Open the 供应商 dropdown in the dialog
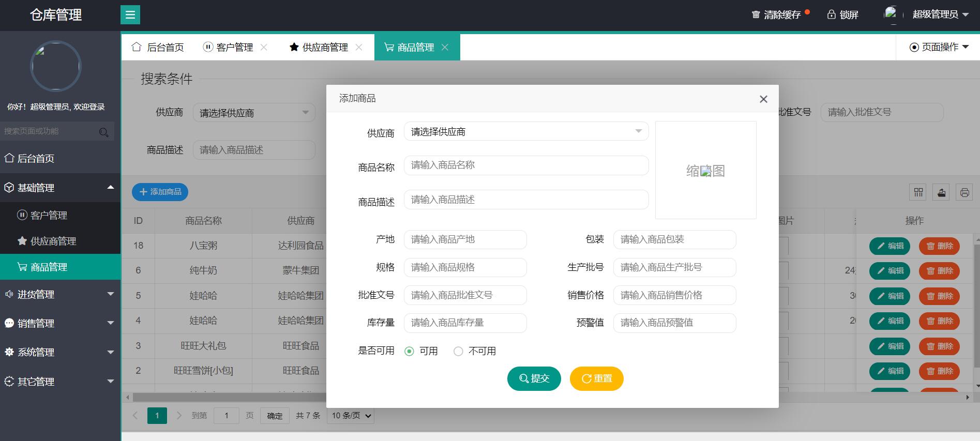Screen dimensions: 980x441 coord(526,131)
